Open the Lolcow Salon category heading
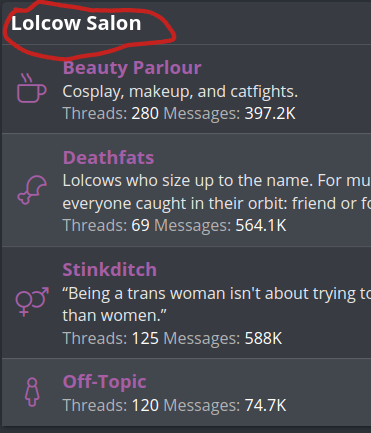 coord(76,23)
